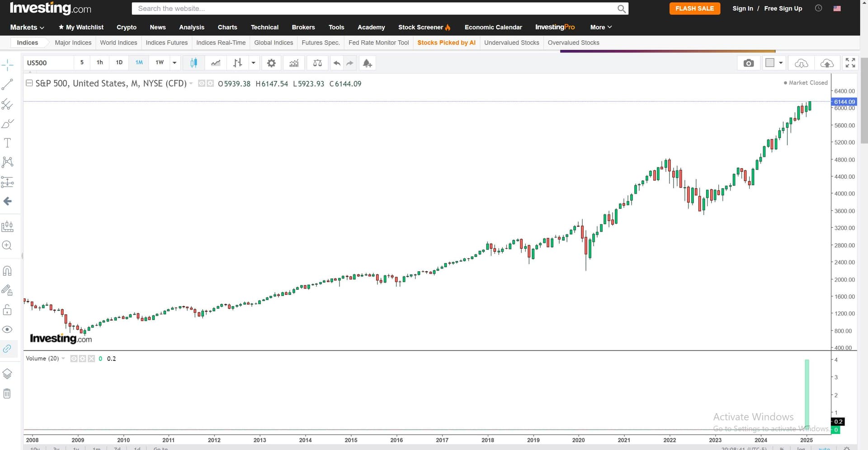868x450 pixels.
Task: Open the Technical menu item
Action: tap(264, 27)
